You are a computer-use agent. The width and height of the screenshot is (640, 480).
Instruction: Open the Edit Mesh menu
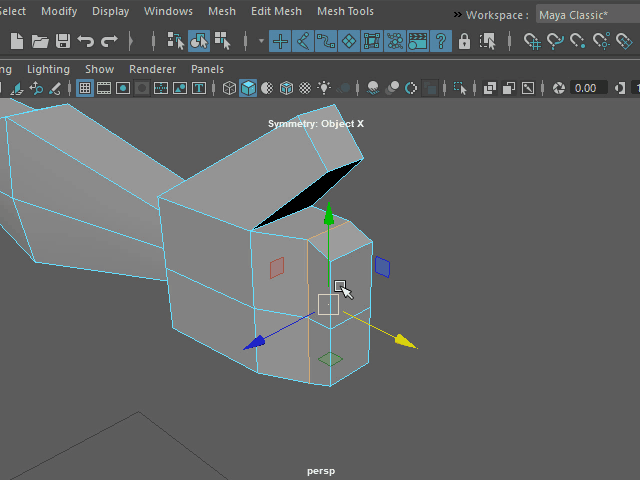276,11
